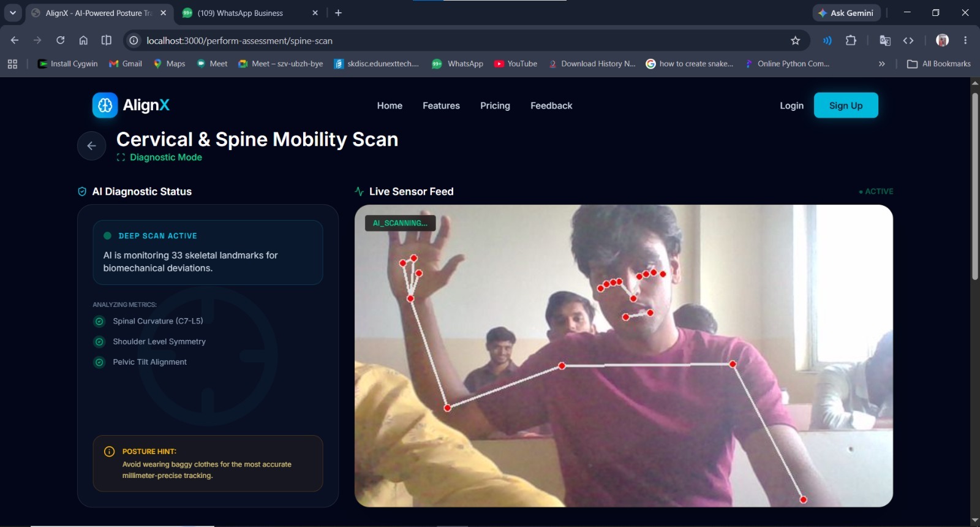Image resolution: width=980 pixels, height=527 pixels.
Task: Open the browser Home page icon
Action: pyautogui.click(x=83, y=40)
